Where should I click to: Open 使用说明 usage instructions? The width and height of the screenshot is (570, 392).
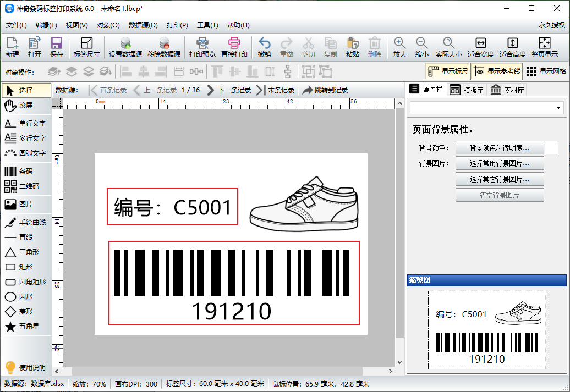point(25,367)
